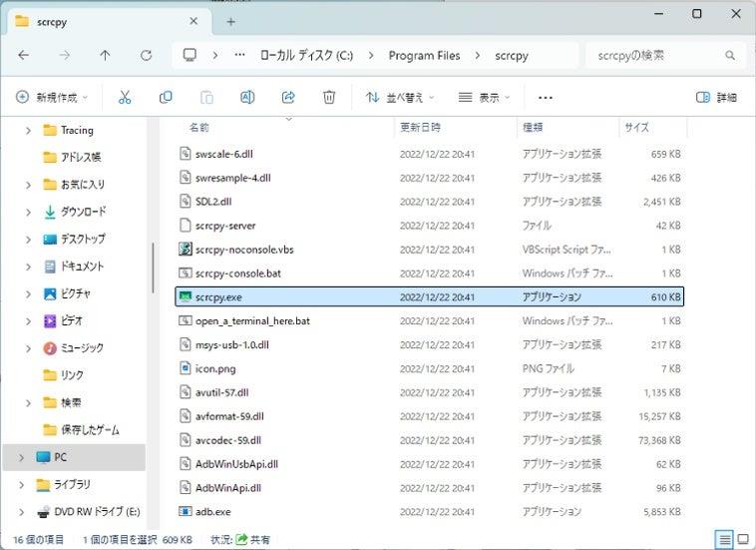
Task: Select open_a_terminal_here.bat file
Action: pos(430,320)
